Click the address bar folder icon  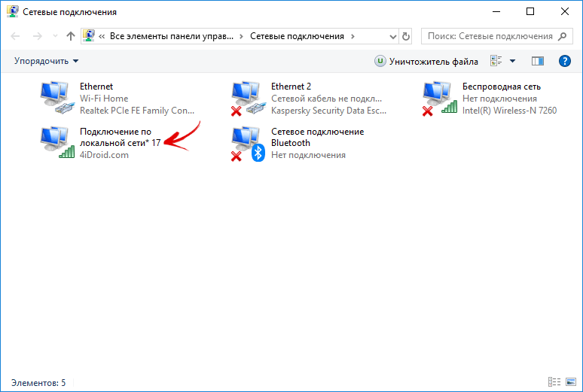(88, 36)
